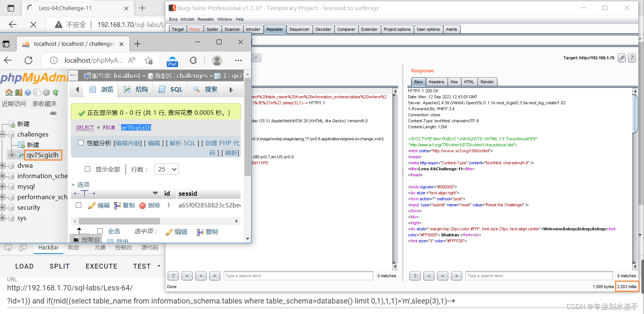The image size is (644, 314).
Task: Open phpMyAdmin navigation settings gear icon
Action: pos(46,92)
